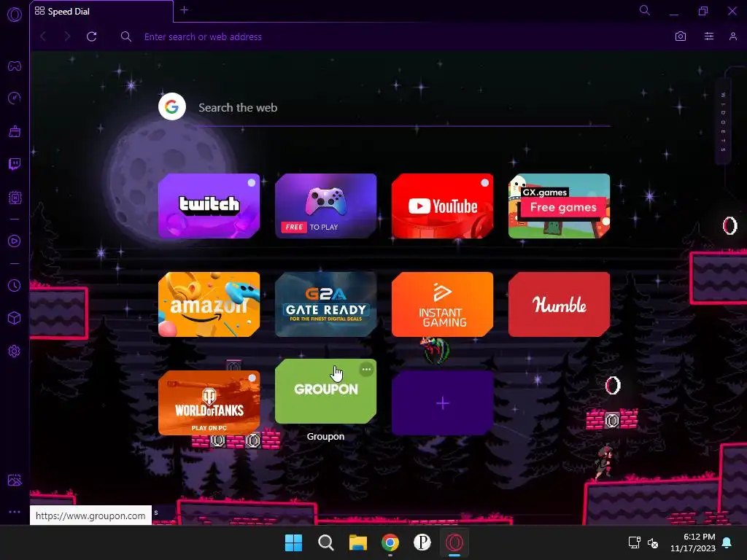
Task: Open Easy Setup sliders icon
Action: [x=709, y=36]
